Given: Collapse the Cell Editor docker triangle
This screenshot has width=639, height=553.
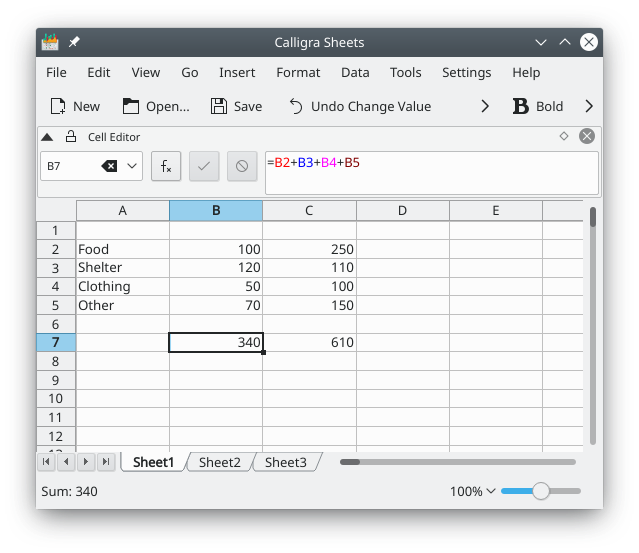Looking at the screenshot, I should [x=47, y=137].
